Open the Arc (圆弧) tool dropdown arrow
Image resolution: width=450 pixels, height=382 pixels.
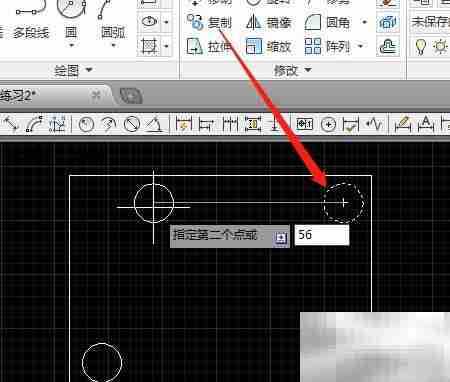(113, 45)
